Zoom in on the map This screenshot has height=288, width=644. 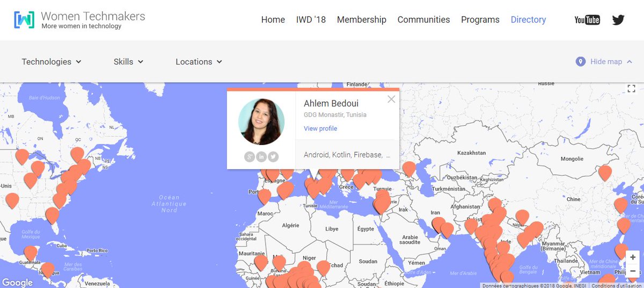coord(633,258)
